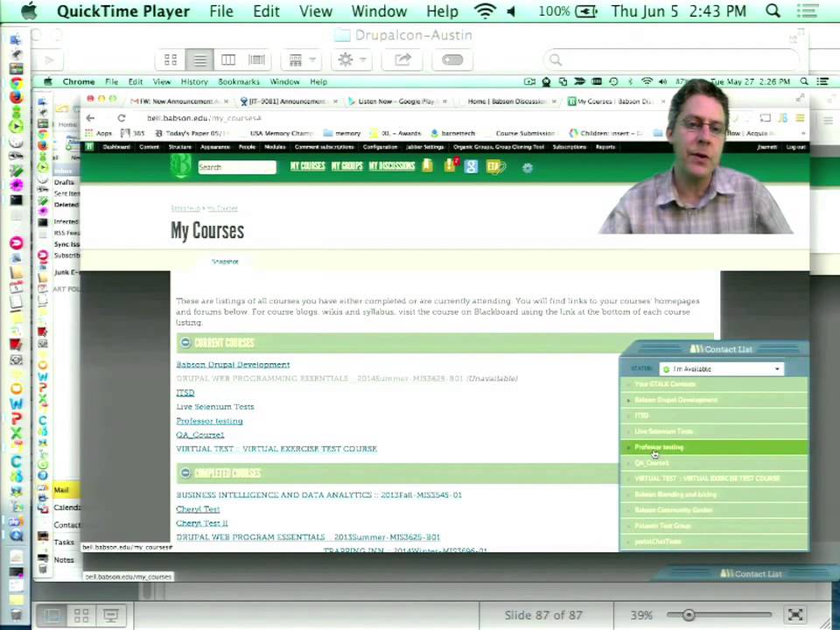Open QuickTime Player Window menu

click(379, 11)
